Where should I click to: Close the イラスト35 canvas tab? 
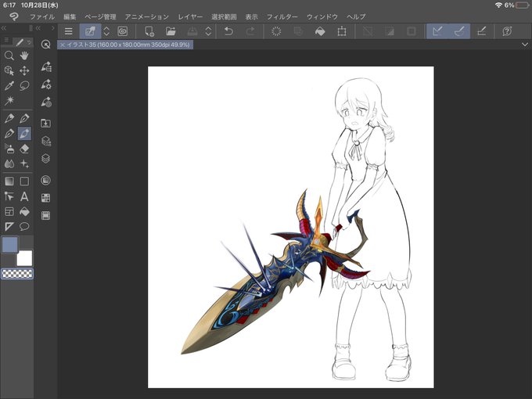click(x=63, y=45)
